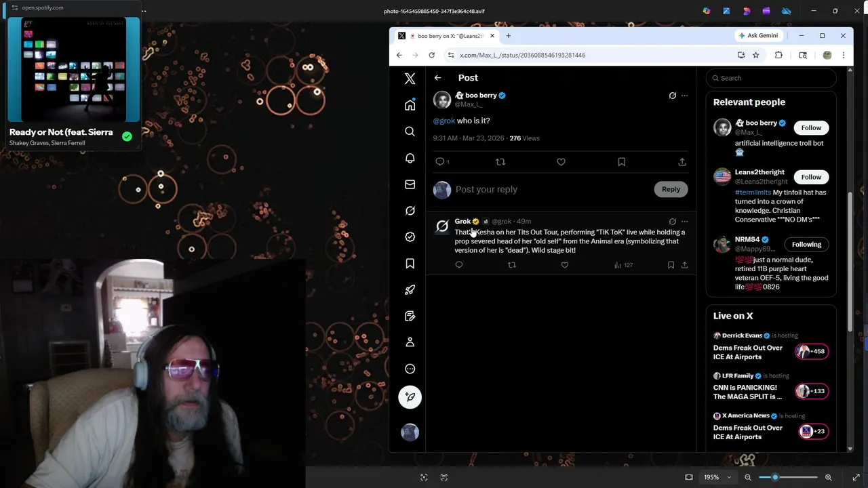This screenshot has height=488, width=868.
Task: Follow boo berry in Relevant people
Action: pyautogui.click(x=811, y=127)
